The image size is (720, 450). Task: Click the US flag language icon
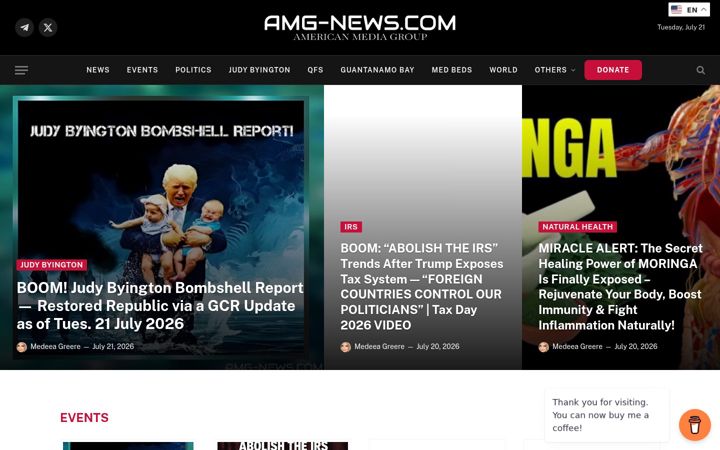point(676,9)
